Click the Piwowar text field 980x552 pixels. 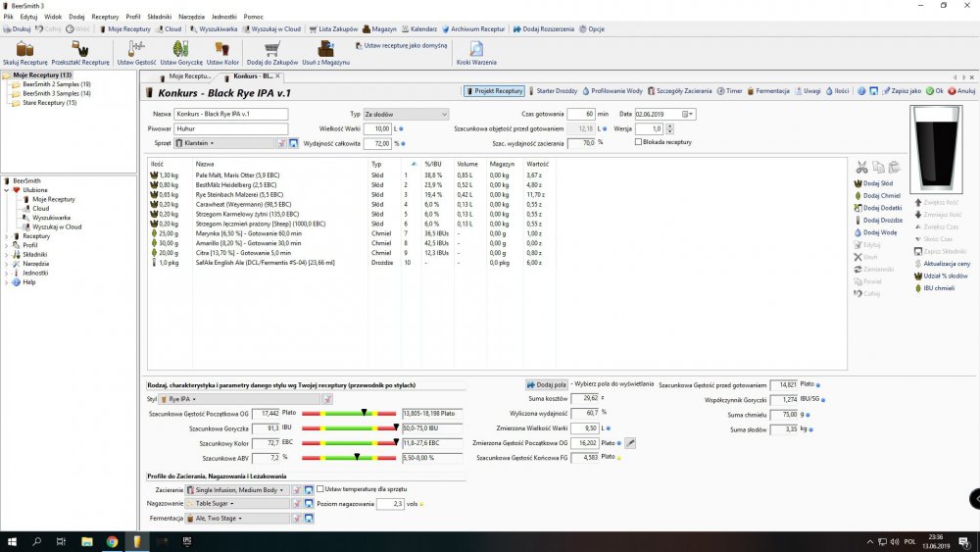(x=230, y=128)
